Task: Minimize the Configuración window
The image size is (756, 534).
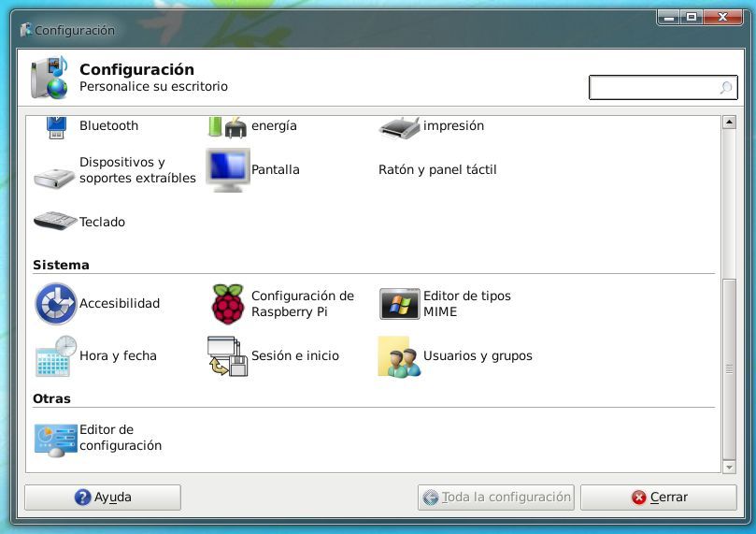Action: [668, 18]
